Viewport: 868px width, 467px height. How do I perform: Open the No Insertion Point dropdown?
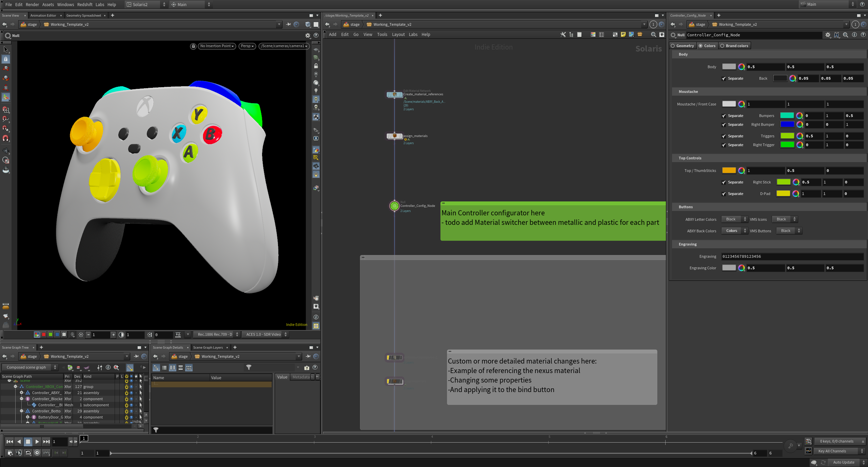pos(217,46)
